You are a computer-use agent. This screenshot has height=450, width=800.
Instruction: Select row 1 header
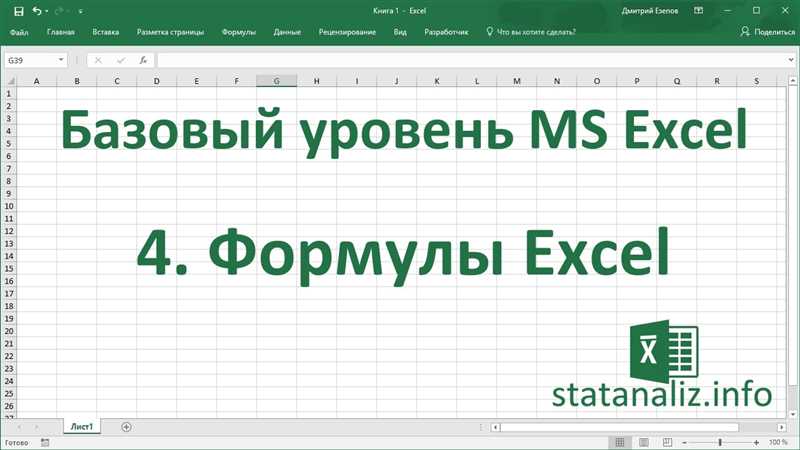click(9, 94)
